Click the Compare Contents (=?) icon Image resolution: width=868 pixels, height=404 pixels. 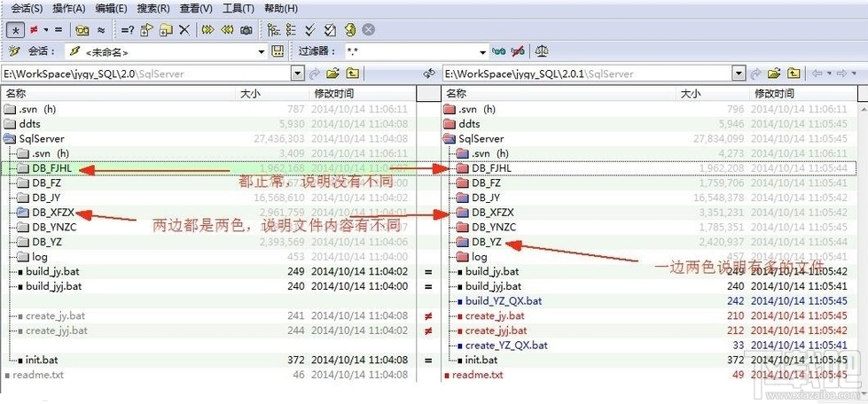pos(128,30)
